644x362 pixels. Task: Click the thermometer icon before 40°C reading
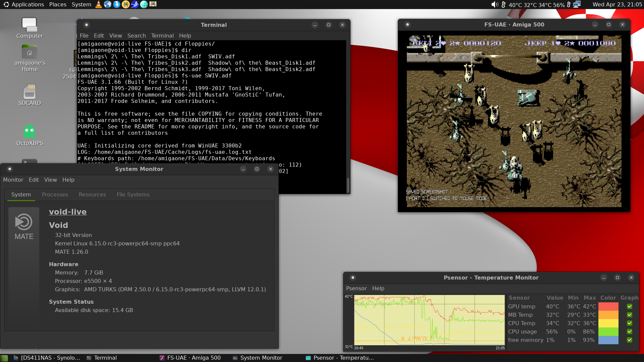[503, 4]
